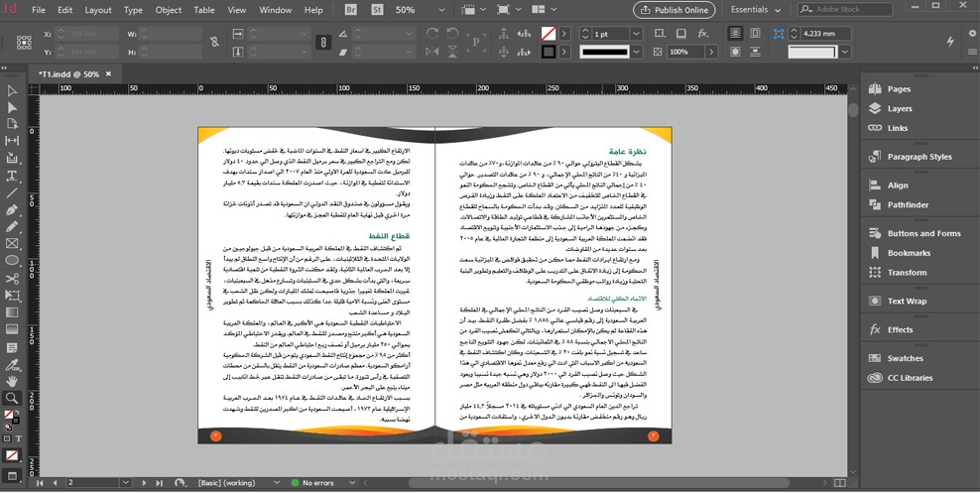Open the page number 2 dropdown

click(x=126, y=483)
